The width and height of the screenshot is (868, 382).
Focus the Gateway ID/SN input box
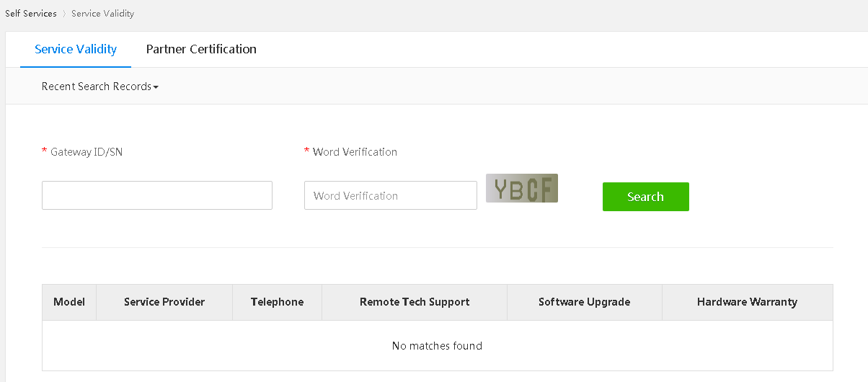pyautogui.click(x=157, y=195)
